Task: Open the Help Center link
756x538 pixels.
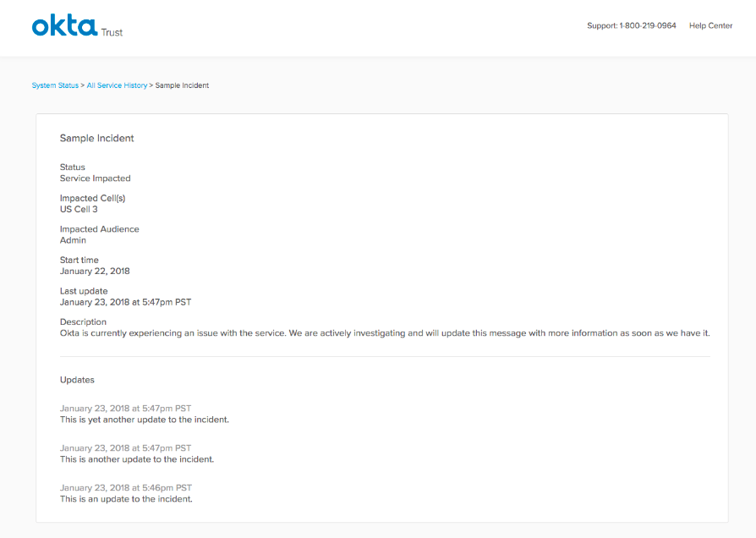Action: [x=710, y=26]
